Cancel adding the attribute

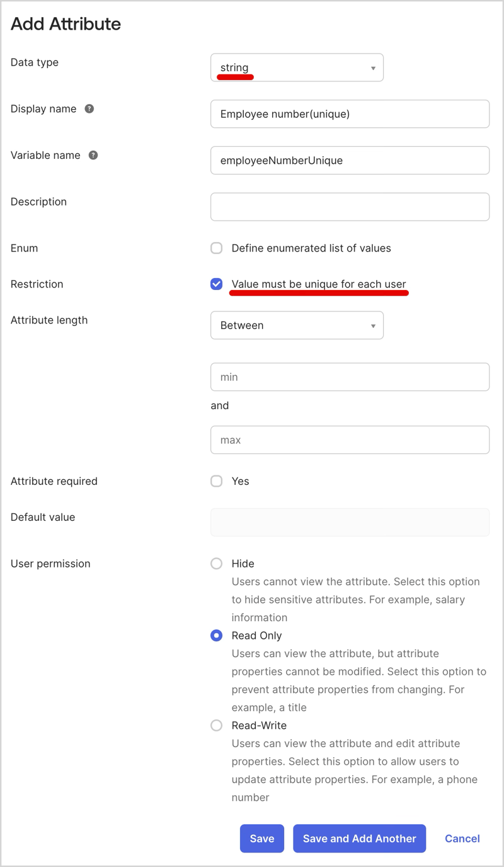tap(462, 838)
